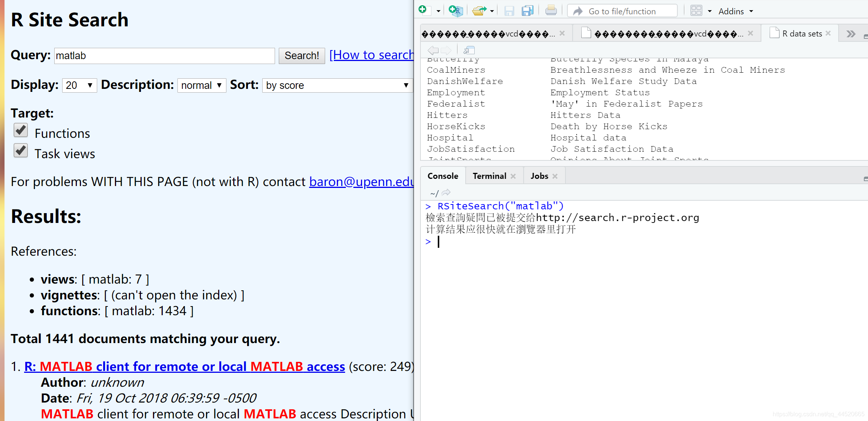Click the console input prompt line

coord(644,242)
